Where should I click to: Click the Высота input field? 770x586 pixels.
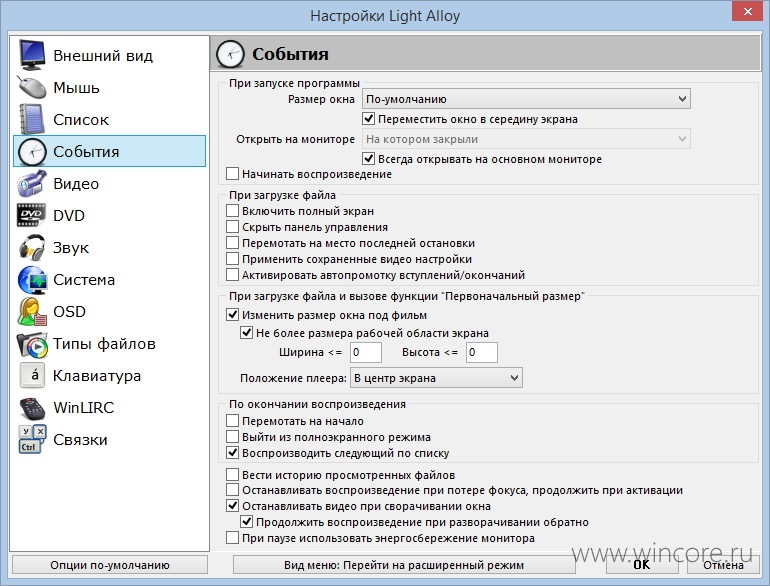[x=482, y=352]
